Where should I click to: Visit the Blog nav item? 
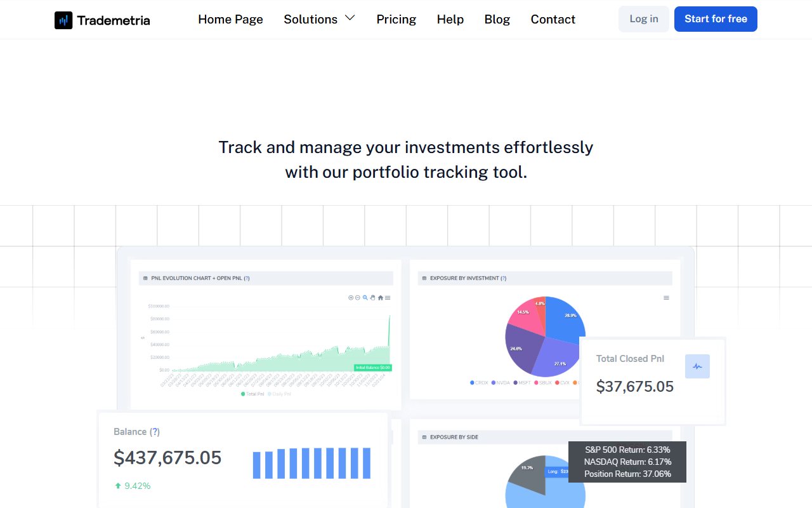click(x=497, y=19)
